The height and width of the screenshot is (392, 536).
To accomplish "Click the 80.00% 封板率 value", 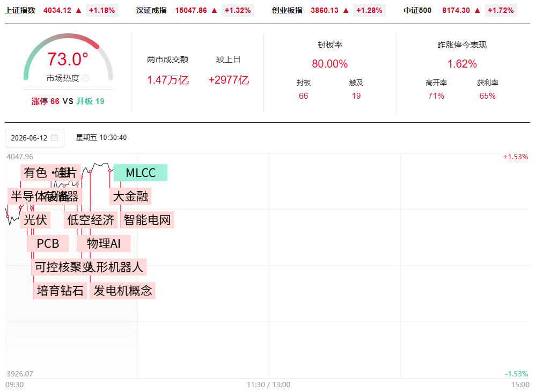I will [329, 64].
